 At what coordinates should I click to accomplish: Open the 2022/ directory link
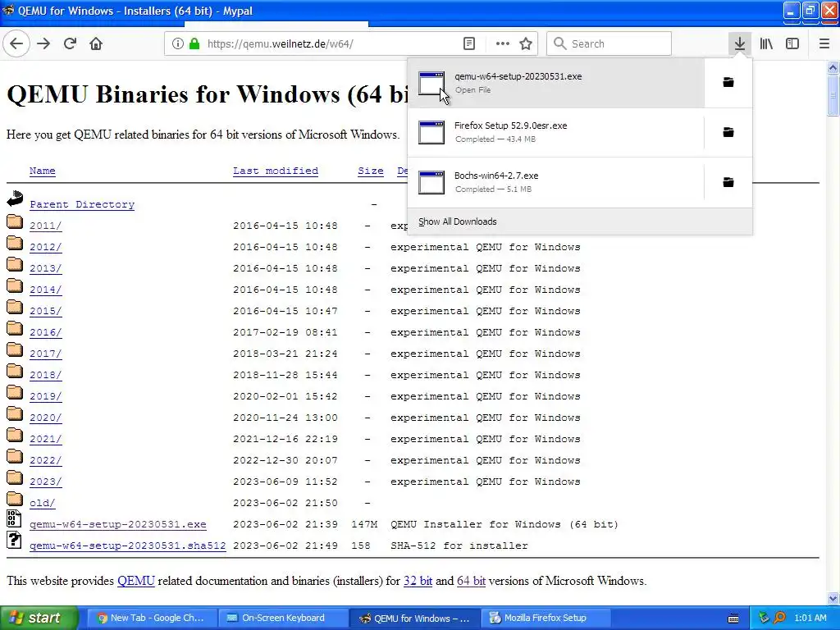tap(46, 461)
